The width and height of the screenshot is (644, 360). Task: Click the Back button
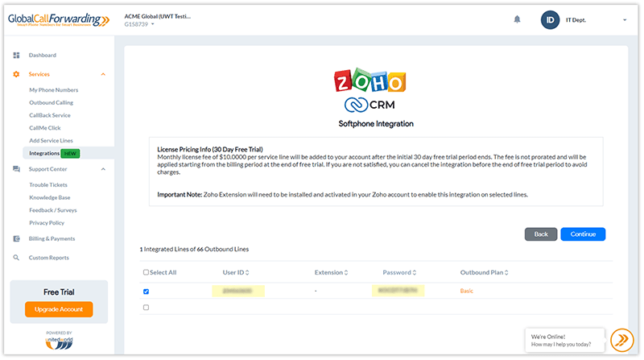(541, 234)
